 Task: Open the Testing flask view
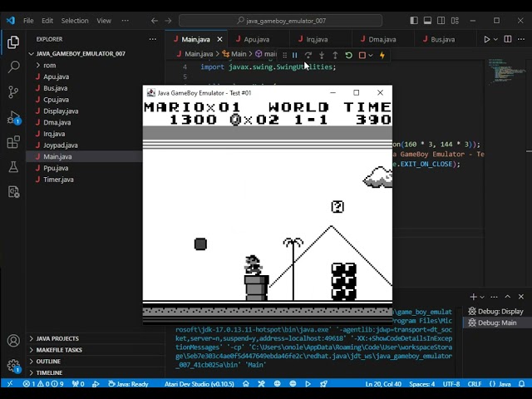point(13,166)
